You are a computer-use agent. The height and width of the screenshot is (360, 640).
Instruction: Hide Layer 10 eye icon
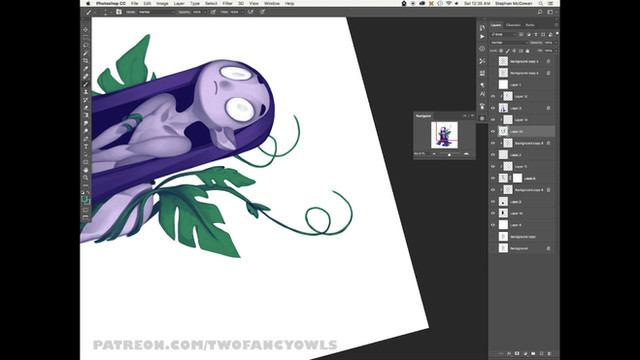pos(493,213)
